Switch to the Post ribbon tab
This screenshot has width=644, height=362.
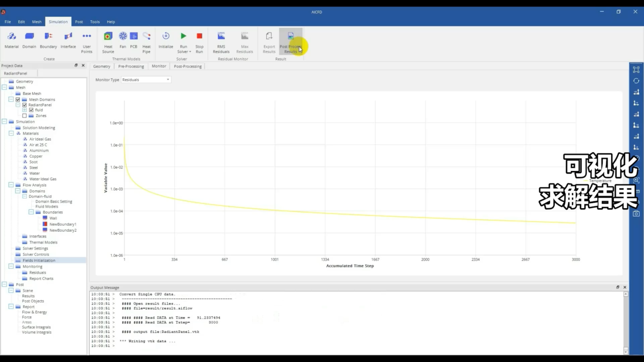[79, 22]
